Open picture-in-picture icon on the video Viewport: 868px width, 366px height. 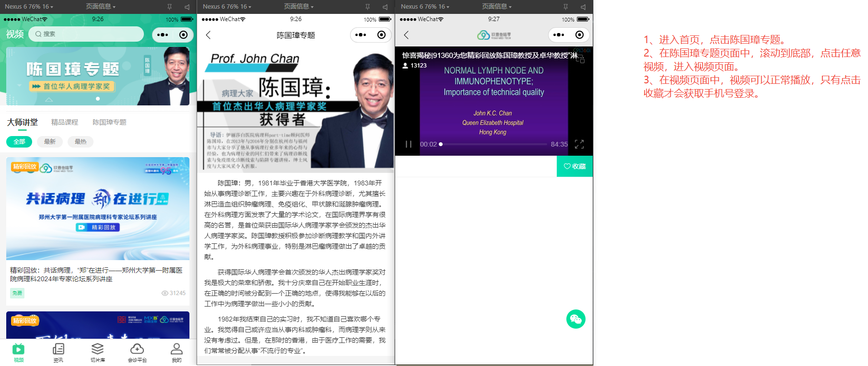(x=580, y=59)
